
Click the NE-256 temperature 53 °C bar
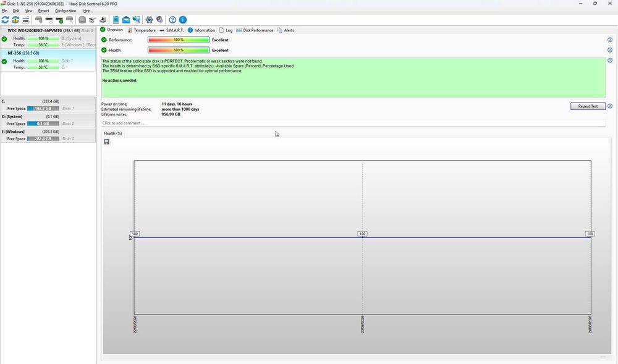click(x=43, y=67)
